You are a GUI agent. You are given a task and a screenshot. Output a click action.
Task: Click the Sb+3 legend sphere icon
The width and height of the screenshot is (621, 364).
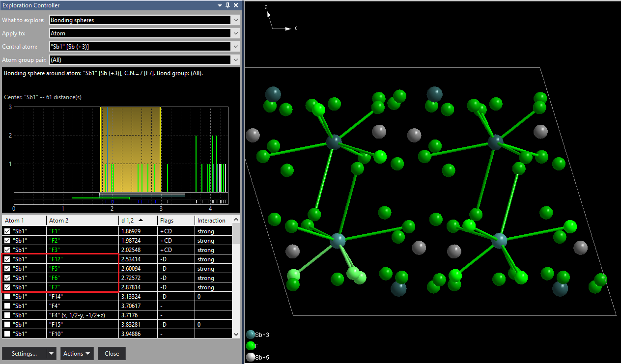[x=251, y=335]
